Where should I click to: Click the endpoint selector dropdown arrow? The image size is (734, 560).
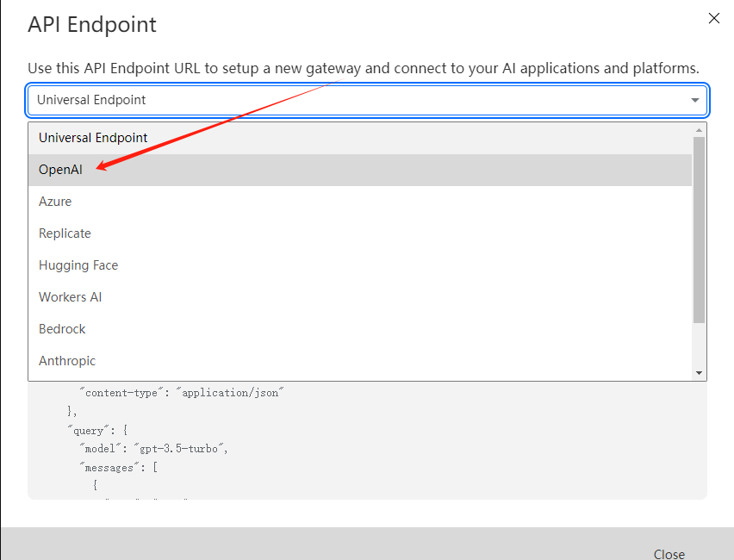694,101
